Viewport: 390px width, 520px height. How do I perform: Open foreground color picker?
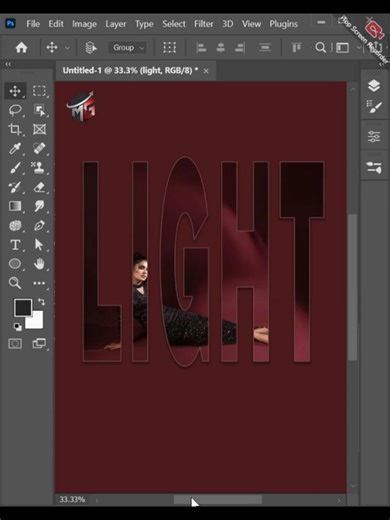[x=22, y=307]
